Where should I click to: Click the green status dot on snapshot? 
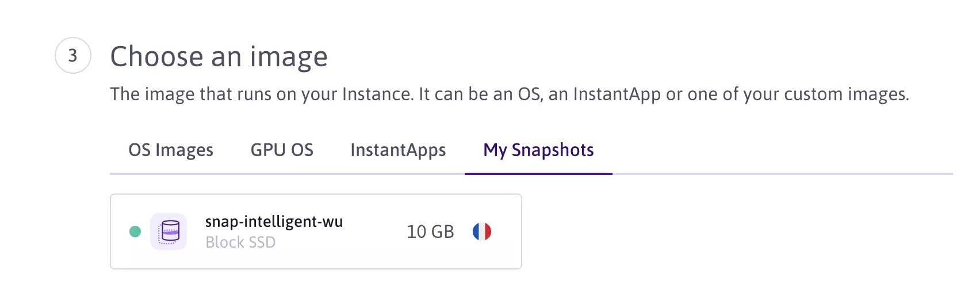[135, 232]
